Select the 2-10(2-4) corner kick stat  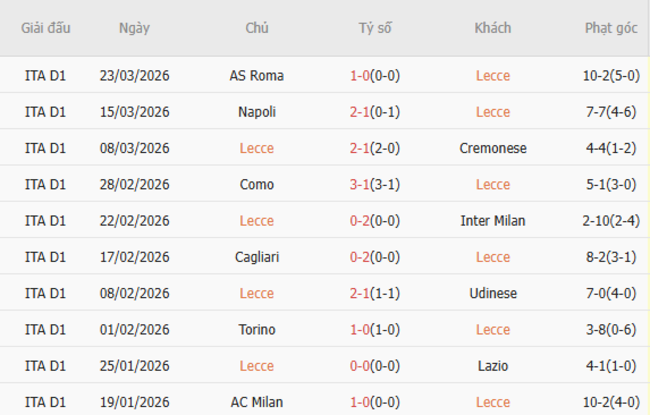(x=610, y=220)
